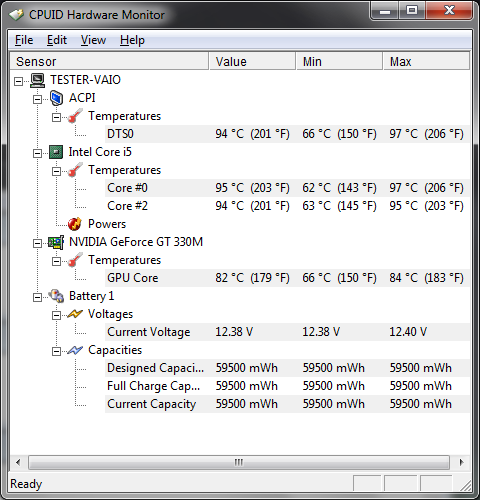This screenshot has width=481, height=502.
Task: Click the Ready status bar text
Action: pos(26,484)
